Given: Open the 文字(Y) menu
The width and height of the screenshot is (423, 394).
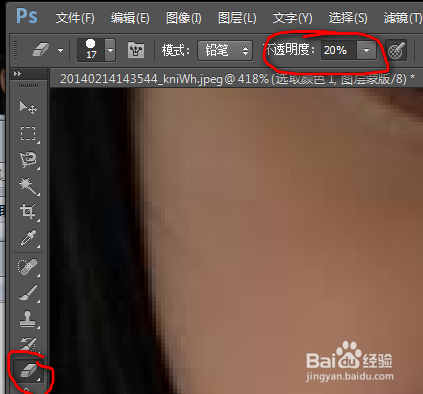Looking at the screenshot, I should tap(292, 18).
